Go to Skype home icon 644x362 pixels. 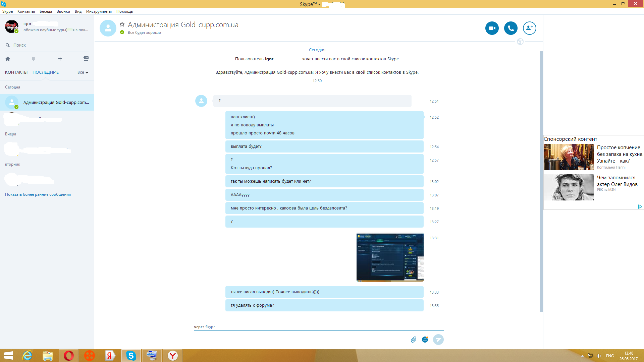8,59
